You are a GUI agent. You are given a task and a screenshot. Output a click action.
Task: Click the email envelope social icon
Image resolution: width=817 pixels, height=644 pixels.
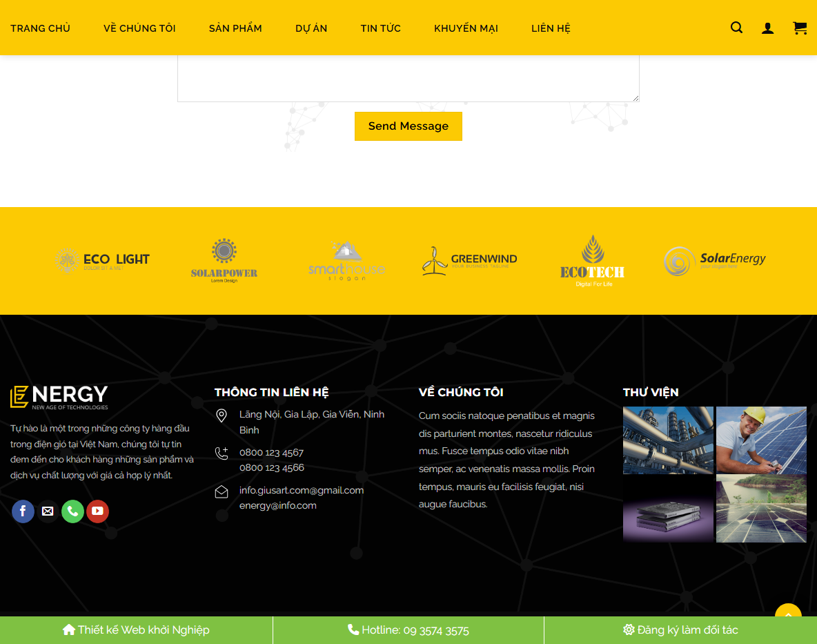pos(48,511)
